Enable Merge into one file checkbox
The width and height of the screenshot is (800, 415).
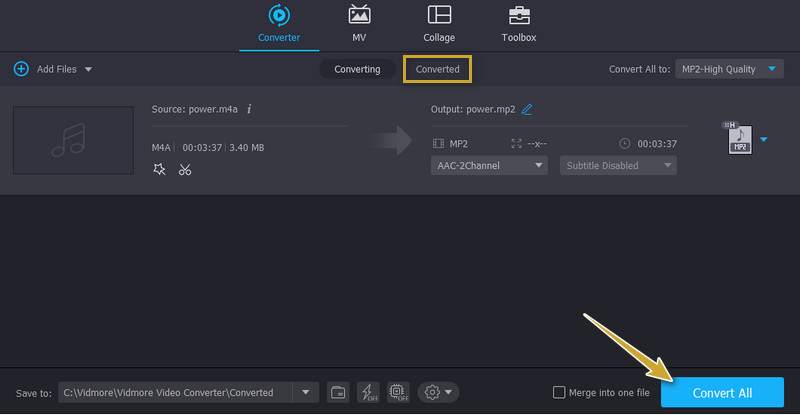point(558,391)
